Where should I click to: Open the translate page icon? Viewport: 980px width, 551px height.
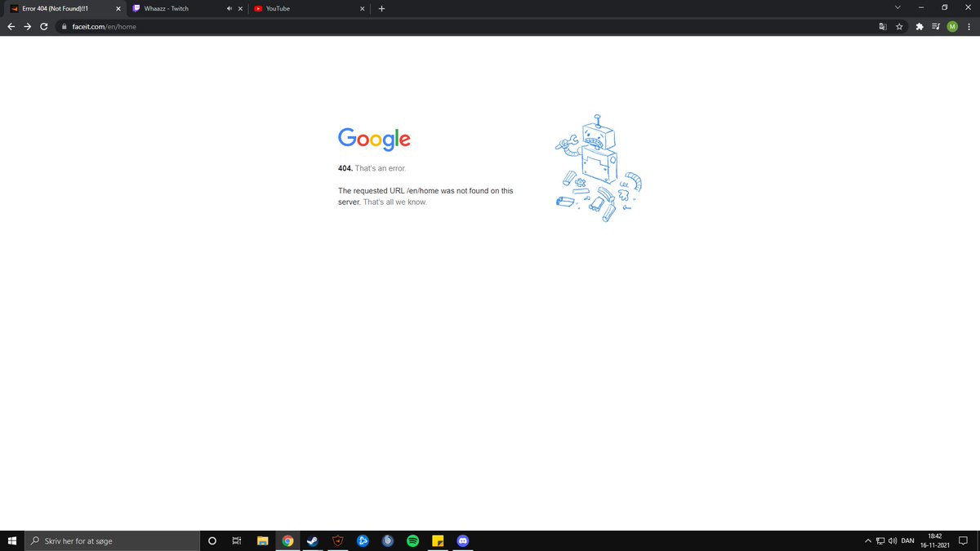click(x=882, y=26)
